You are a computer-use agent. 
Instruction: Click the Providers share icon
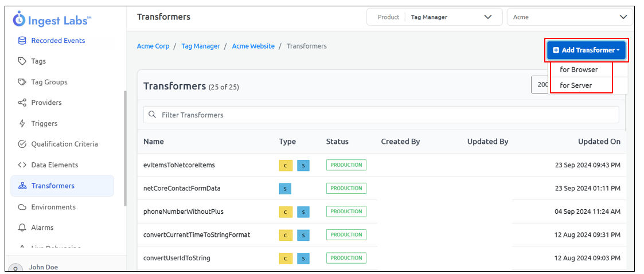(22, 103)
